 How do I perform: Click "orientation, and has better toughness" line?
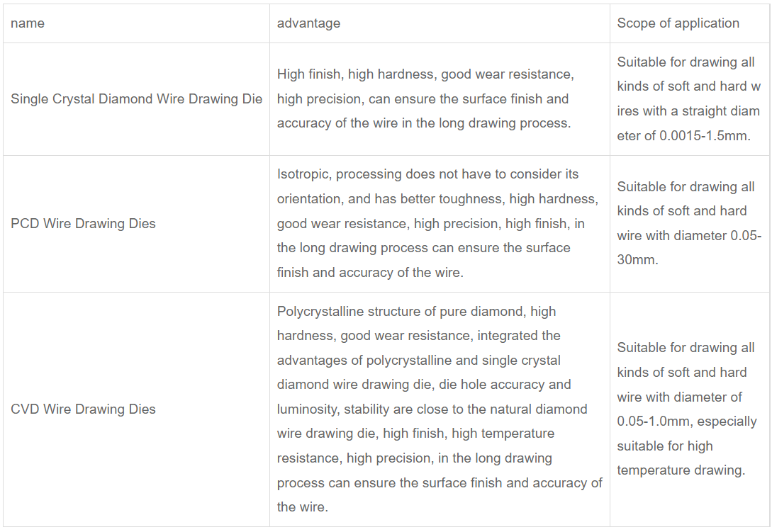click(x=391, y=199)
